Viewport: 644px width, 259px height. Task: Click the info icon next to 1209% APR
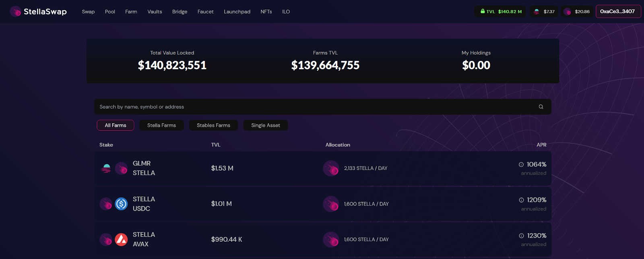(521, 200)
